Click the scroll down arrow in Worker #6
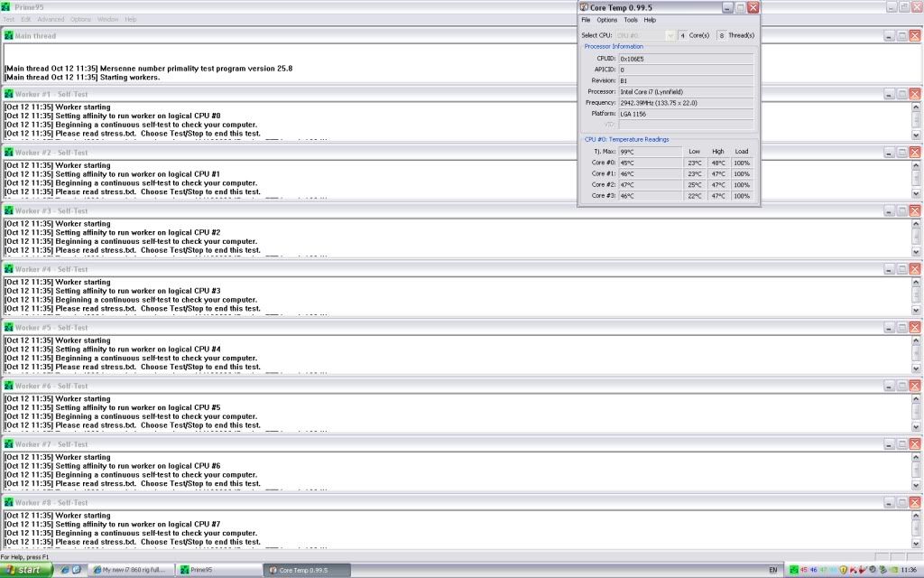Screen dimensions: 924x578 pyautogui.click(x=916, y=427)
